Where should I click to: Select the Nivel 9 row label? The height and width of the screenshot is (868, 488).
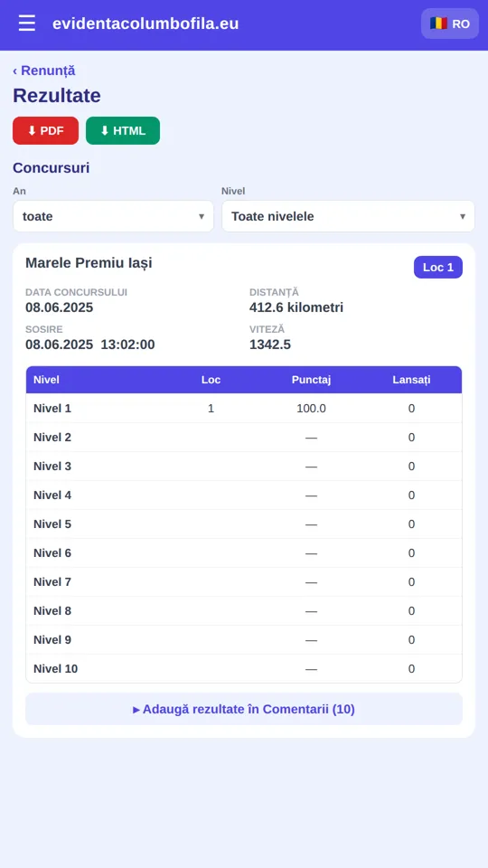point(52,639)
